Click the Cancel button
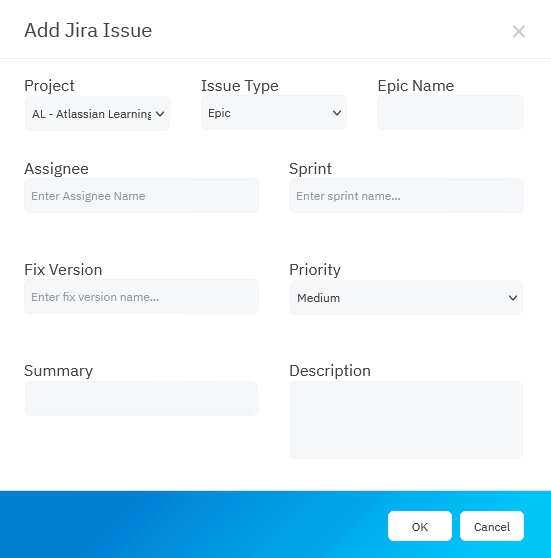Viewport: 551px width, 558px height. tap(492, 526)
